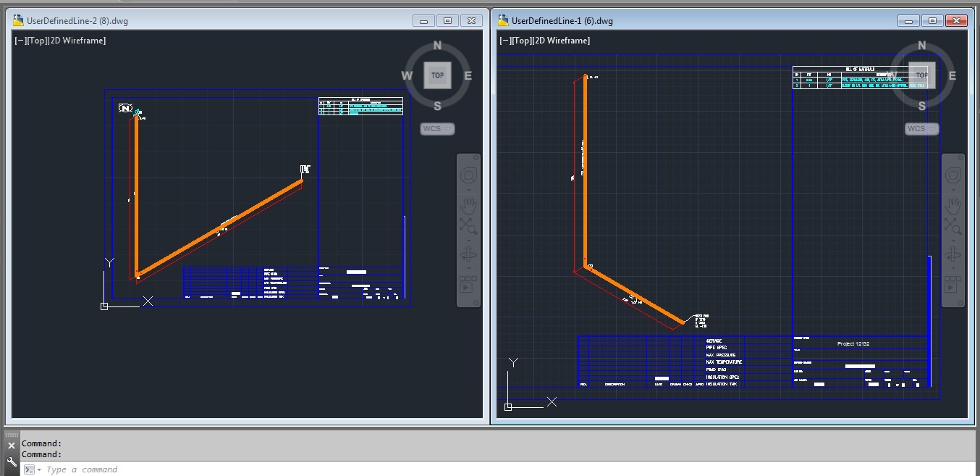
Task: Minimize the UserDefinedLine-1 (6).dwg window
Action: tap(908, 21)
